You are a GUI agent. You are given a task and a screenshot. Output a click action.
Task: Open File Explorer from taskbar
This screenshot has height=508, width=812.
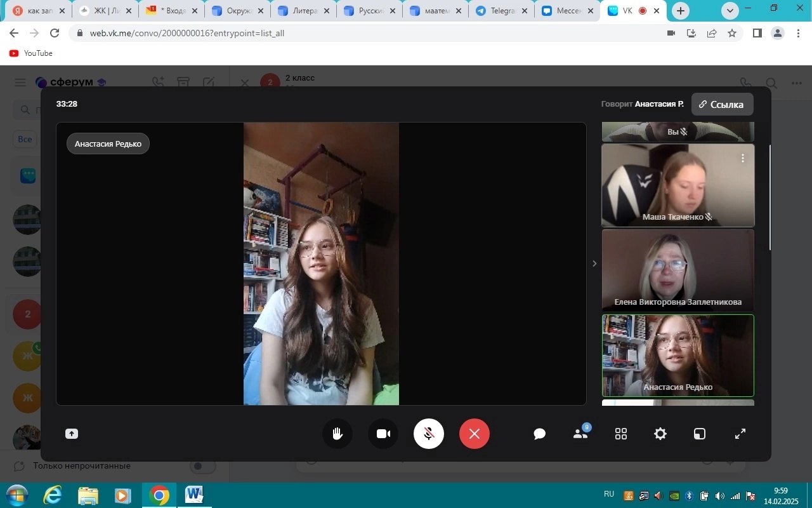88,495
